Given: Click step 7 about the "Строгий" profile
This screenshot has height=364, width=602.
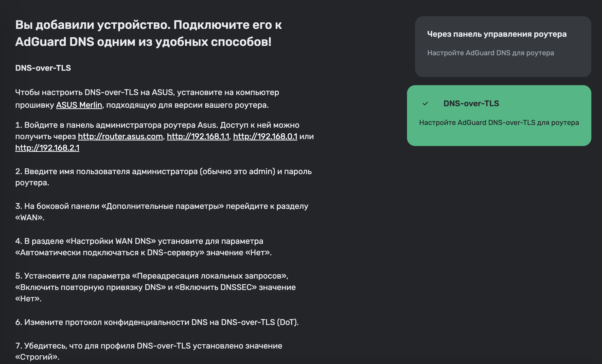Looking at the screenshot, I should (x=149, y=346).
